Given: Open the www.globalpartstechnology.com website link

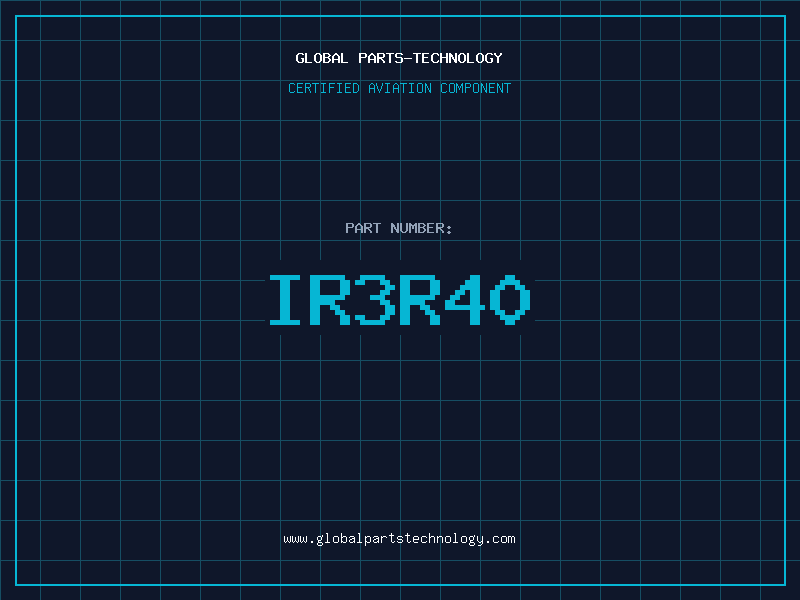Looking at the screenshot, I should (399, 539).
